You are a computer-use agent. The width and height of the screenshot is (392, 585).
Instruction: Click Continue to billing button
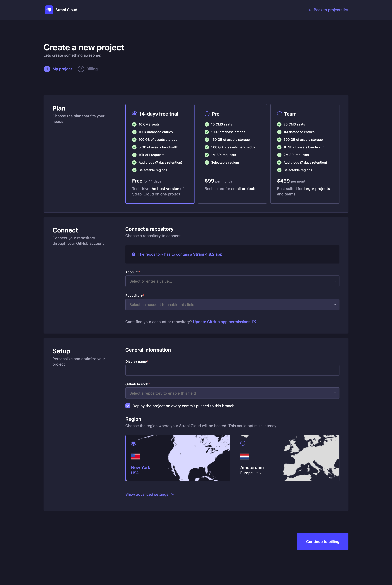pyautogui.click(x=322, y=541)
